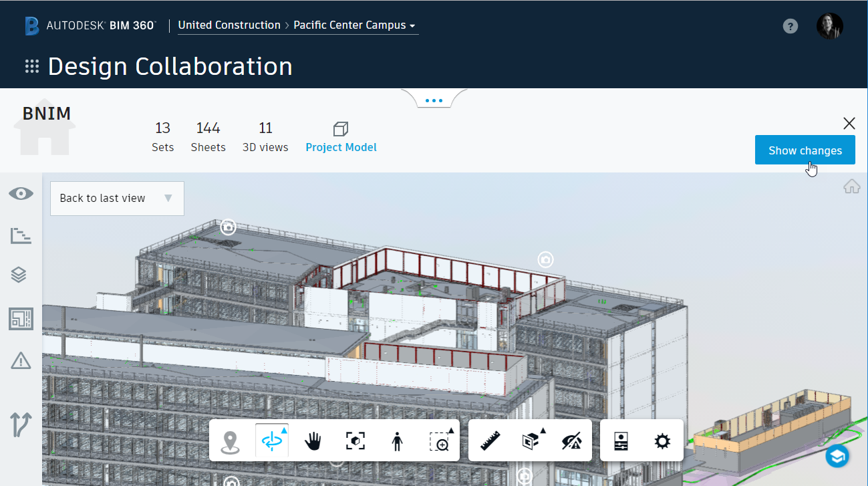This screenshot has height=486, width=868.
Task: Enter First Person walk mode
Action: pyautogui.click(x=396, y=441)
